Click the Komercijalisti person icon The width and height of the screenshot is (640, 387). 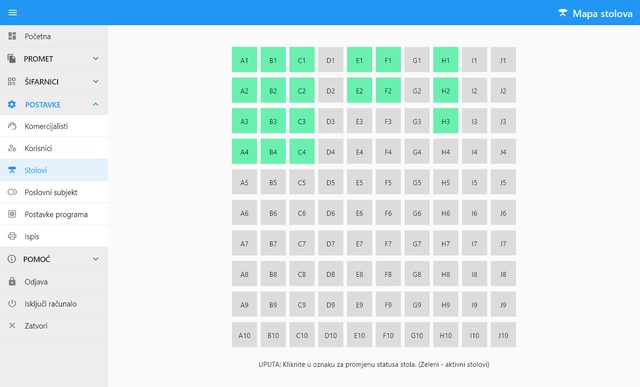click(x=12, y=126)
